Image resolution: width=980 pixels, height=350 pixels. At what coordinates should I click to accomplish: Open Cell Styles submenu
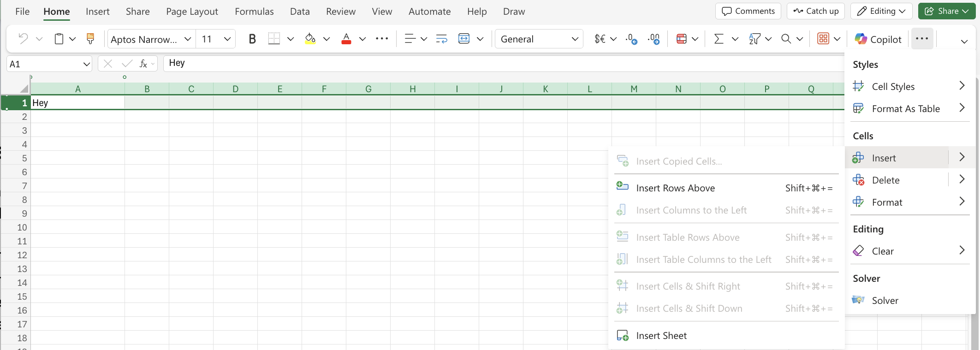910,86
